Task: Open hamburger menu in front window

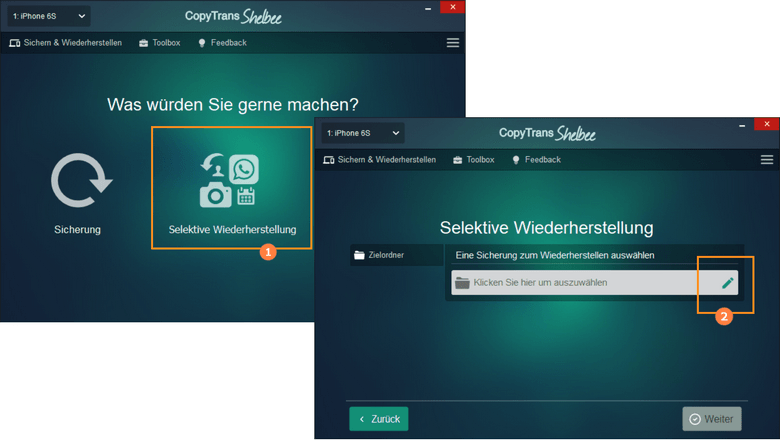Action: pyautogui.click(x=767, y=160)
